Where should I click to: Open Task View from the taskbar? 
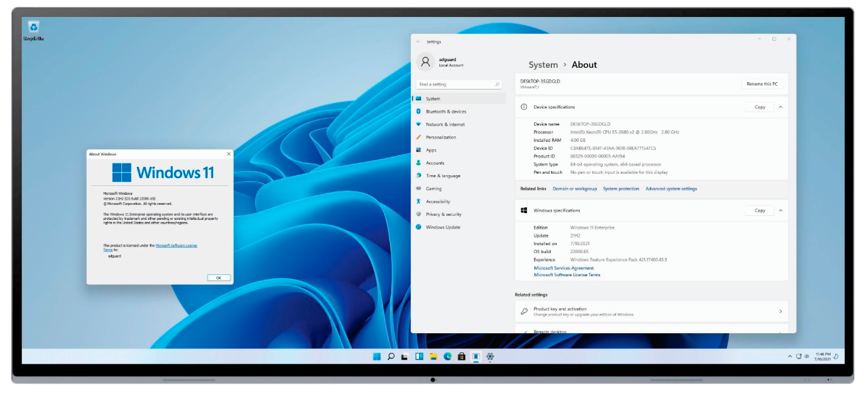[405, 356]
